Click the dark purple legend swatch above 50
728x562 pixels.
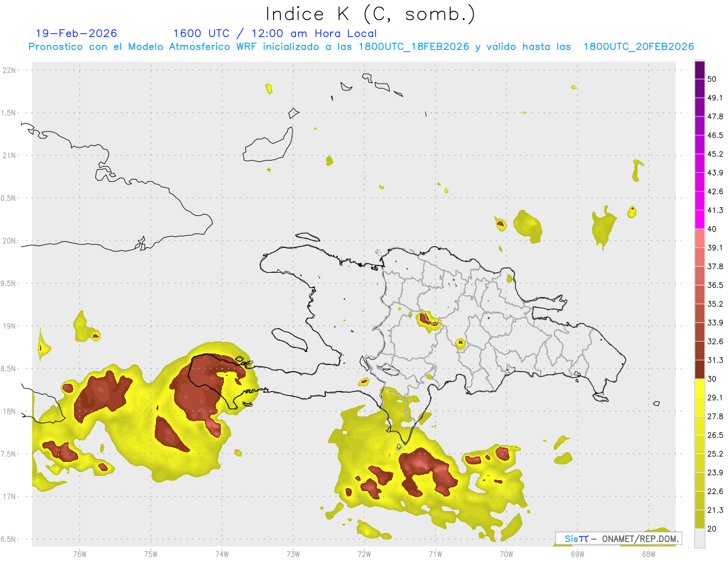700,70
